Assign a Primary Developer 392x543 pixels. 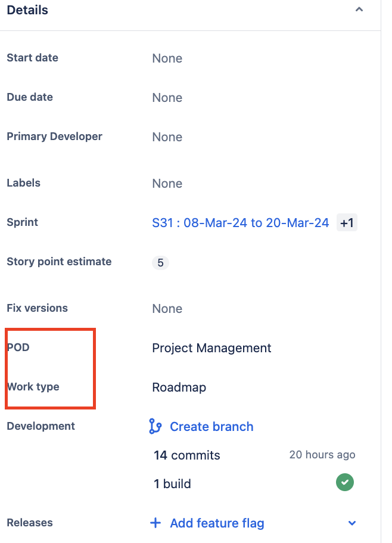pyautogui.click(x=167, y=137)
